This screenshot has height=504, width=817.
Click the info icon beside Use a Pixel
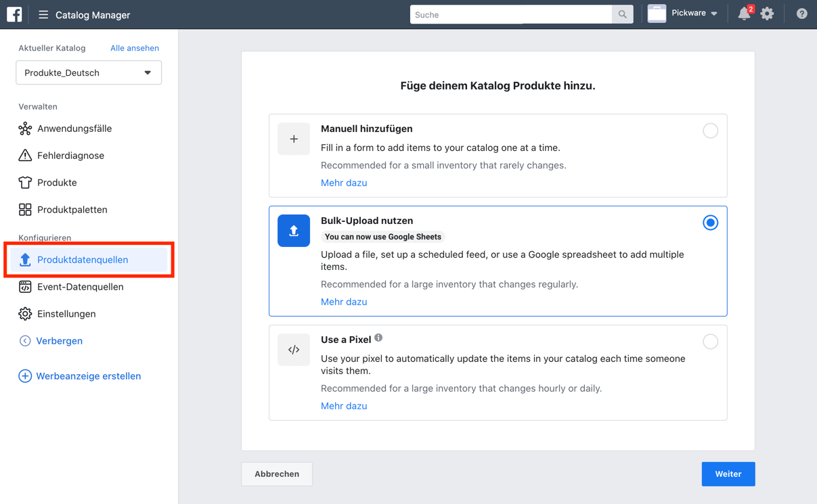pyautogui.click(x=378, y=338)
